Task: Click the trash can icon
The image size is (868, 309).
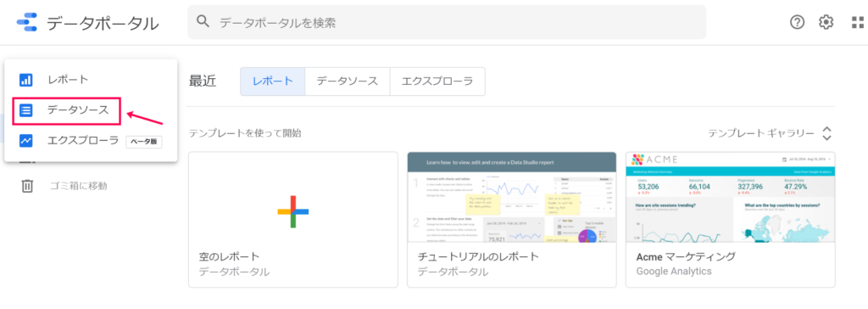Action: (27, 186)
